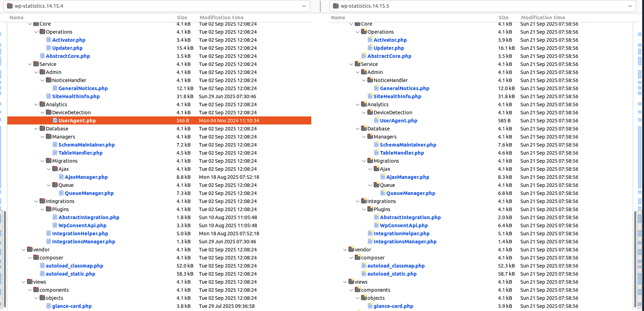
Task: Click the Migrations folder icon in left pane
Action: [49, 161]
